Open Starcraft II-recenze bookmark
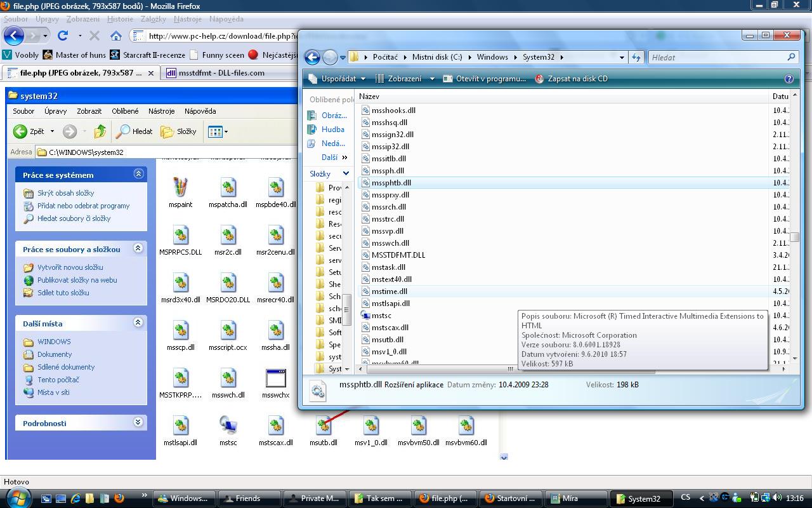 tap(147, 55)
